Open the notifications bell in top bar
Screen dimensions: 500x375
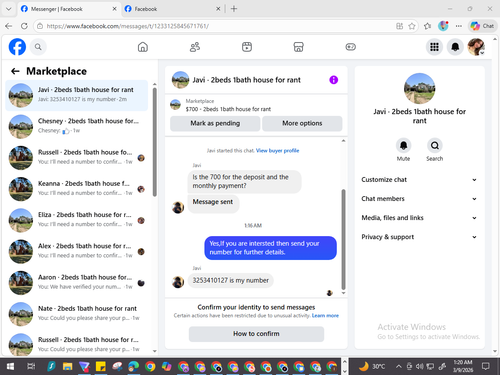[455, 47]
